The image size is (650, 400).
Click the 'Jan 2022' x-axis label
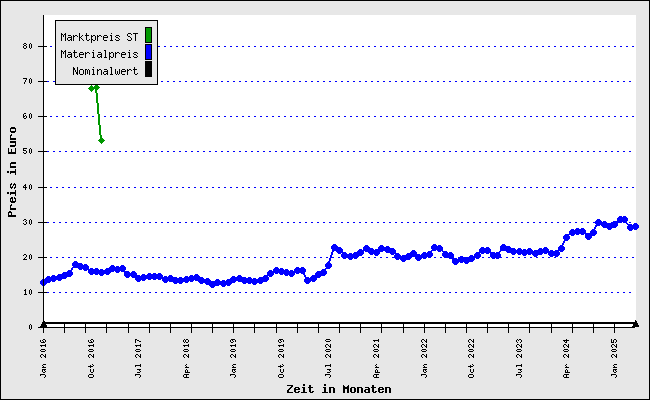(424, 358)
